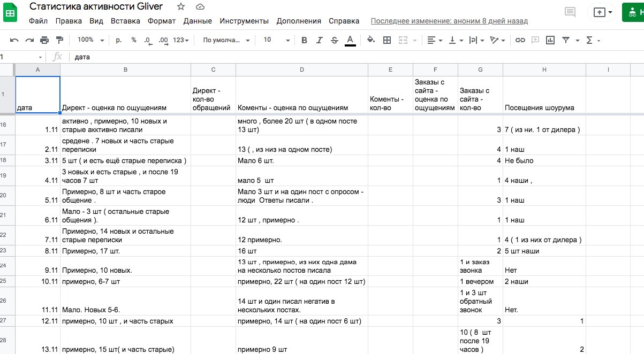The image size is (644, 354).
Task: Toggle bold formatting
Action: tap(304, 40)
